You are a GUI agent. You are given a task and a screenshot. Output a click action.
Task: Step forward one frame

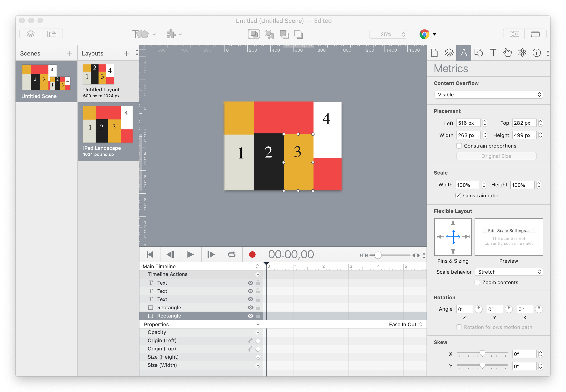(x=211, y=254)
